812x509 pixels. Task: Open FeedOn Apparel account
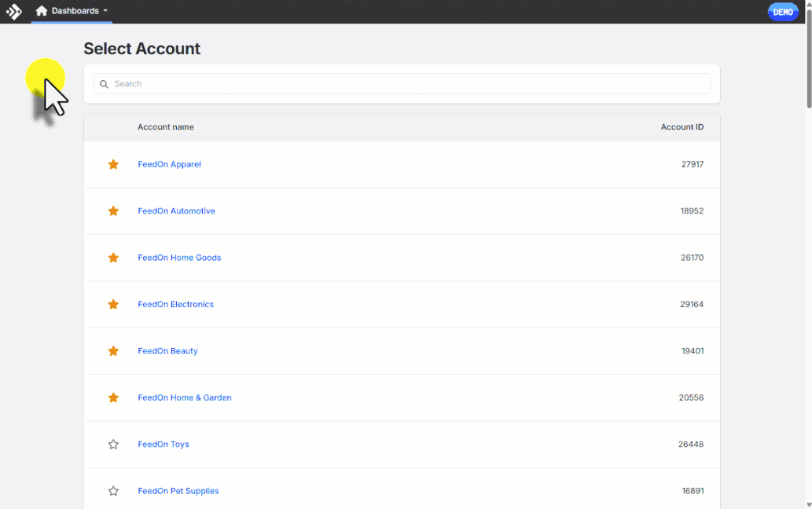point(169,164)
